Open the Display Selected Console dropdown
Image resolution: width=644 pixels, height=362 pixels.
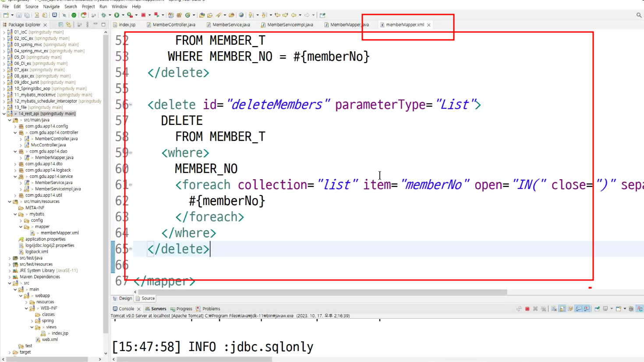coord(612,309)
